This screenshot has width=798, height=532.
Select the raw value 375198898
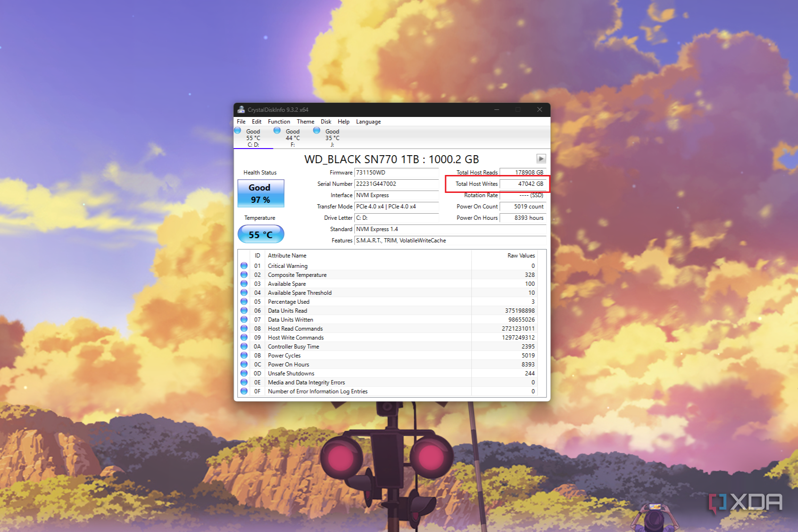[x=520, y=311]
